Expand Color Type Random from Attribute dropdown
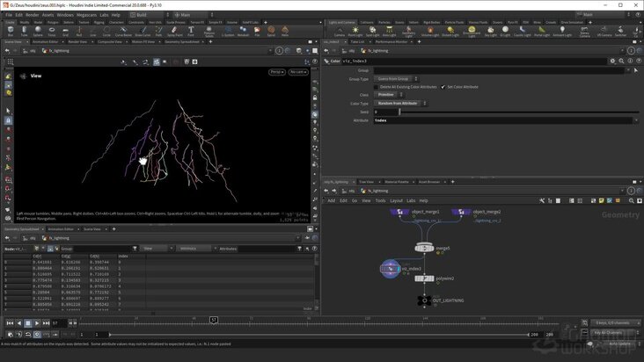 [x=400, y=104]
